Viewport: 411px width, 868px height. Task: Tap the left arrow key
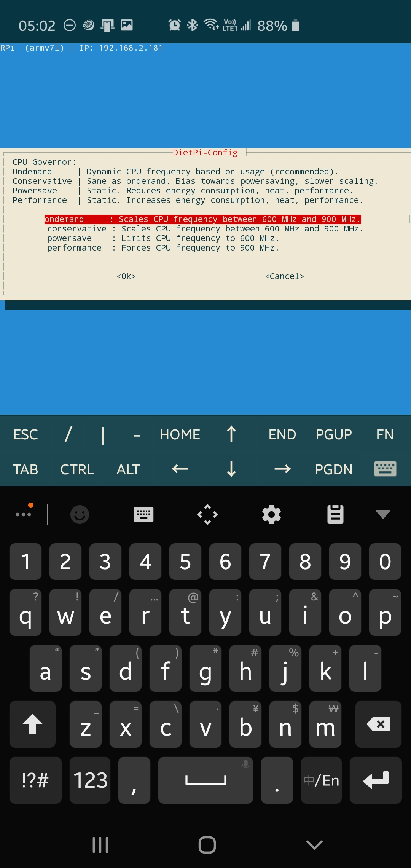click(180, 469)
